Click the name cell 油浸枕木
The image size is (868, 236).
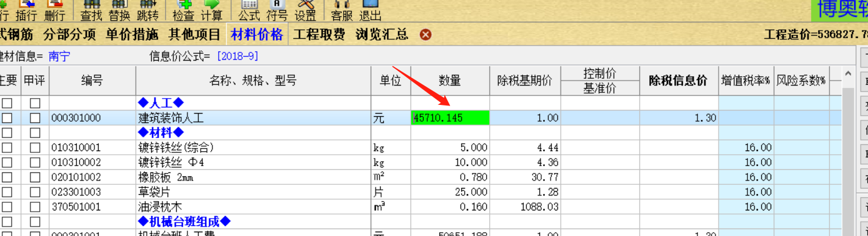point(253,207)
